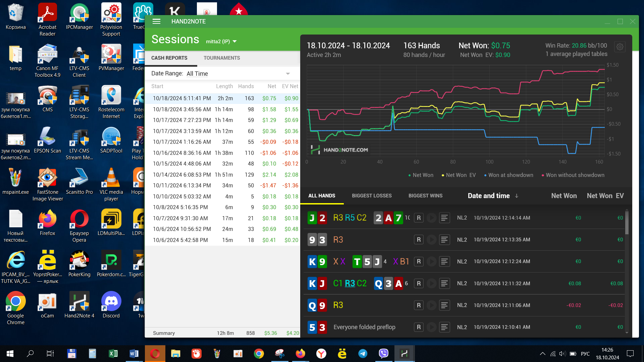Image resolution: width=644 pixels, height=362 pixels.
Task: Open hand text for 53 folded preflop row
Action: tap(444, 327)
